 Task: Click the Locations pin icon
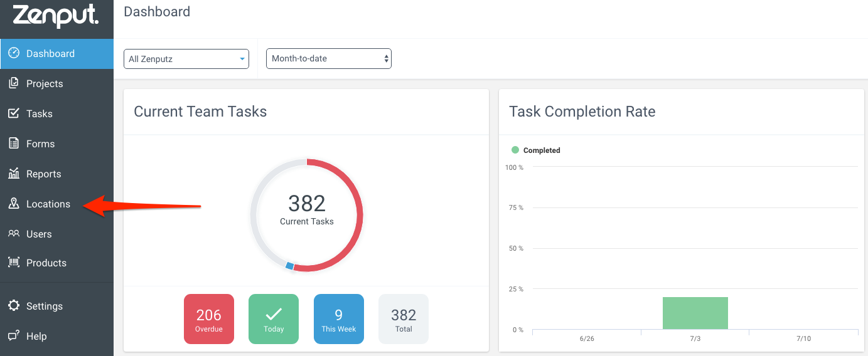coord(14,204)
